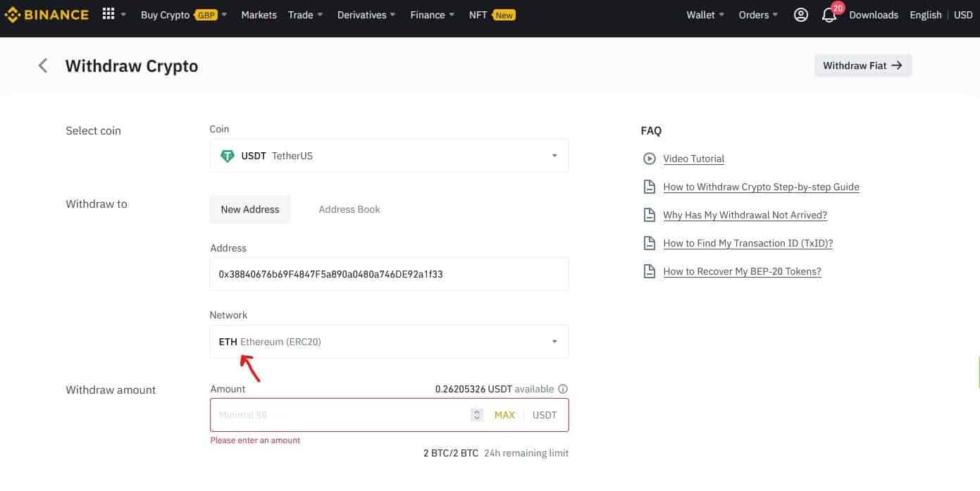Open How to Find My Transaction ID link
980x491 pixels.
pos(748,243)
